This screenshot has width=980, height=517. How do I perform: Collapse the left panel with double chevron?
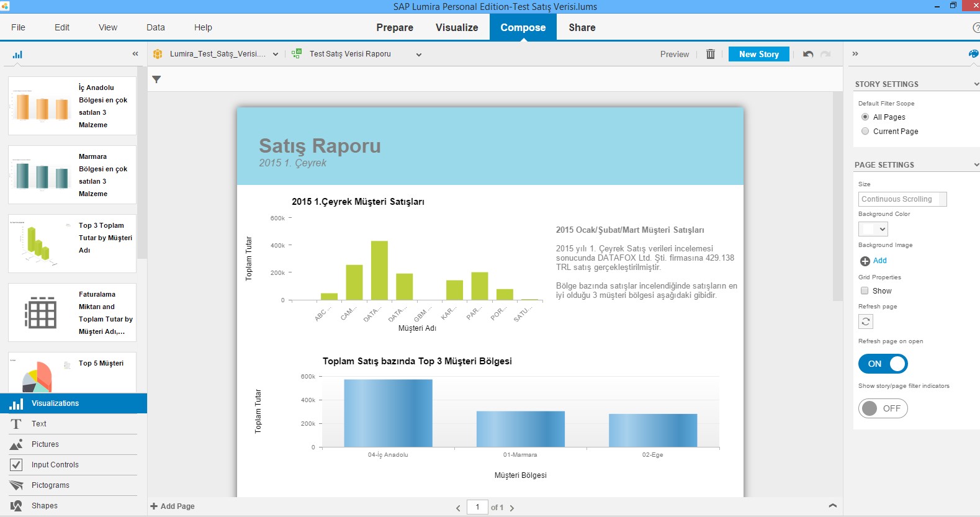coord(135,54)
